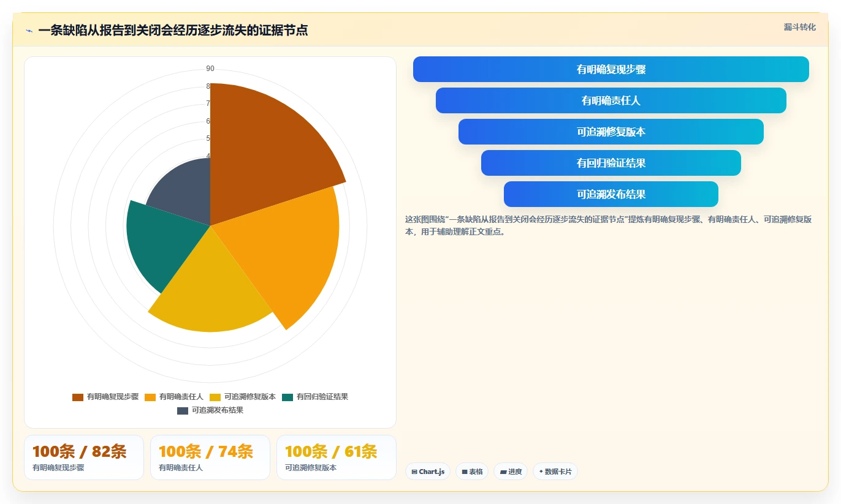The width and height of the screenshot is (841, 504).
Task: Click the 有明确责任人 caption under 74条 card
Action: pos(181,468)
